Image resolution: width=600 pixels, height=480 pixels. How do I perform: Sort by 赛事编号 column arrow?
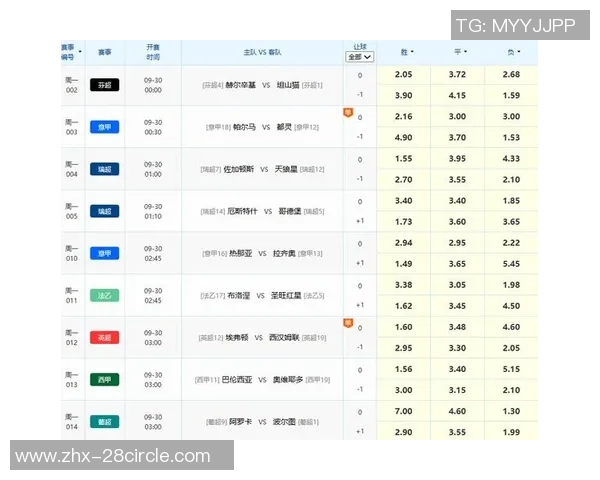(x=80, y=52)
